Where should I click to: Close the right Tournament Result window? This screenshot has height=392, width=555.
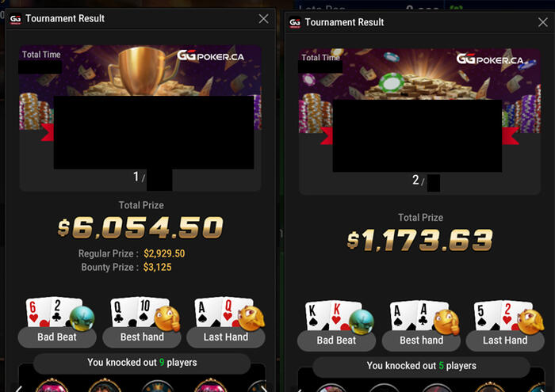pos(542,22)
